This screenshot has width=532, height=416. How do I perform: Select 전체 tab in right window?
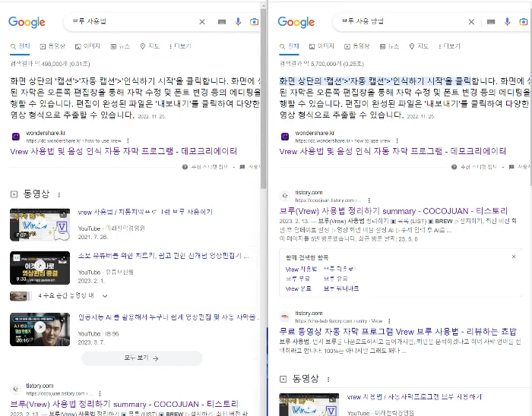pyautogui.click(x=290, y=46)
